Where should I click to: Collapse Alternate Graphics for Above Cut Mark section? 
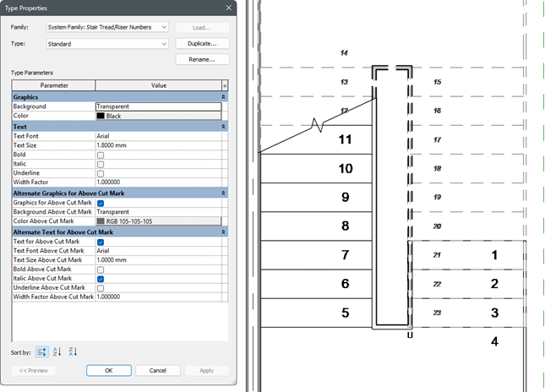point(223,193)
